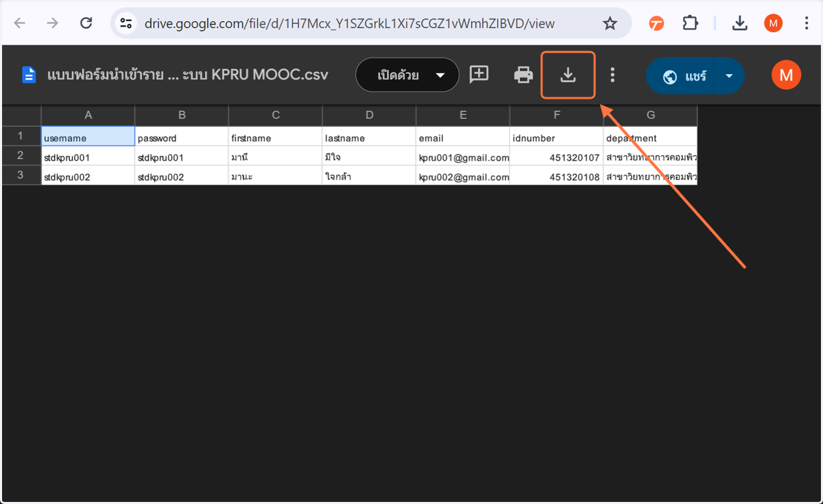Click the มานะ firstname cell
Image resolution: width=823 pixels, height=504 pixels.
276,176
